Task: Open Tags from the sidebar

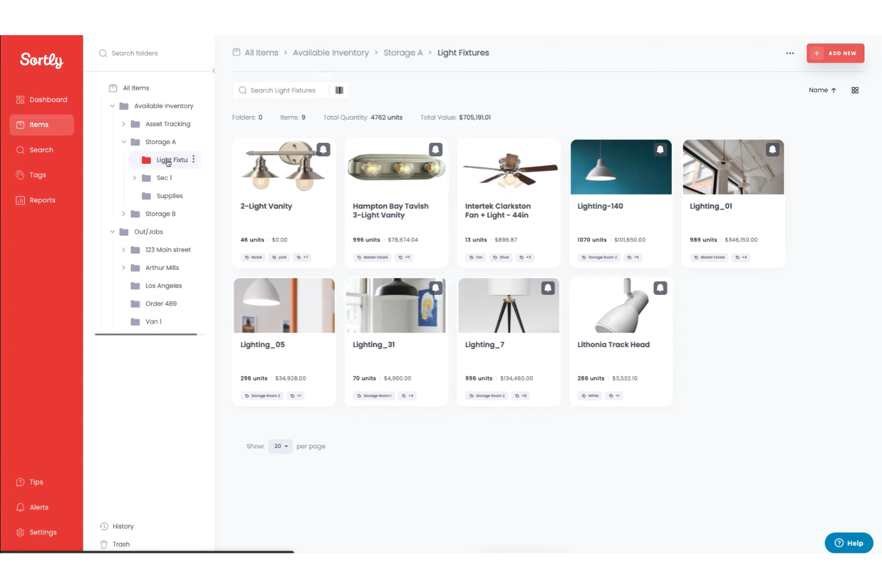Action: [38, 175]
